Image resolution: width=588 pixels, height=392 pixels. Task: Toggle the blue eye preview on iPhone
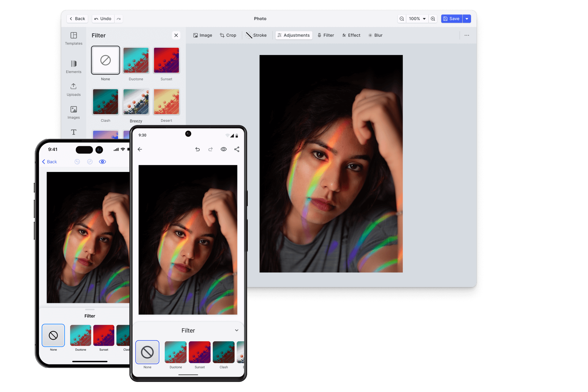(102, 162)
